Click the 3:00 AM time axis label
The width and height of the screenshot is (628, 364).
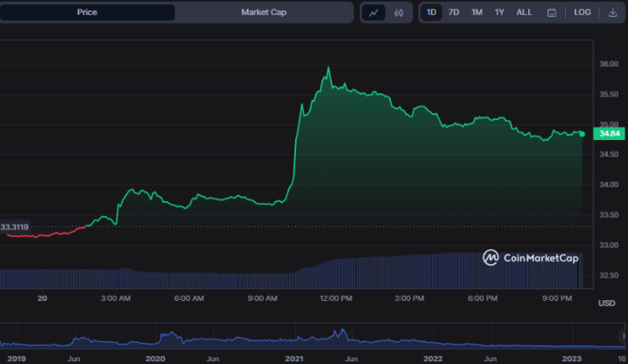tap(116, 298)
